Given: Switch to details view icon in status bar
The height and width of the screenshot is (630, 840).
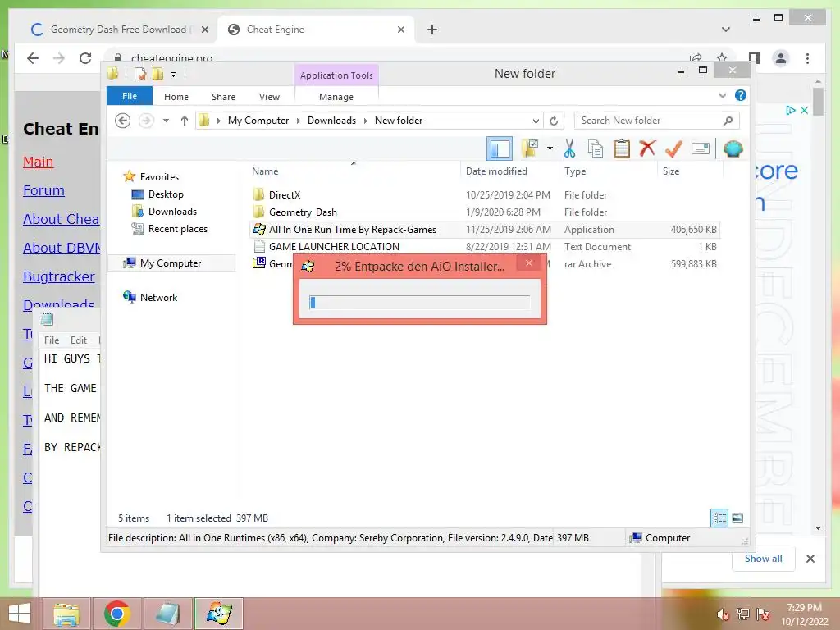Looking at the screenshot, I should [x=719, y=518].
